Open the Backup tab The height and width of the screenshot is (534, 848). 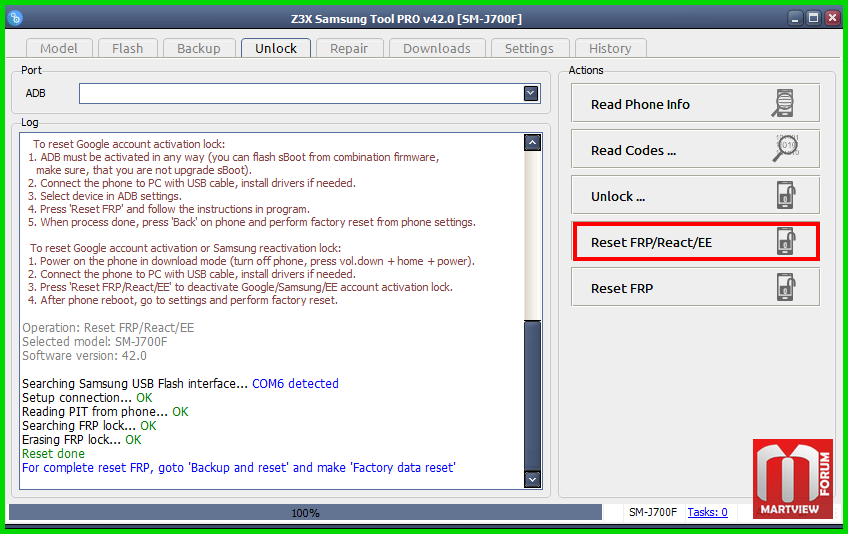pos(198,48)
